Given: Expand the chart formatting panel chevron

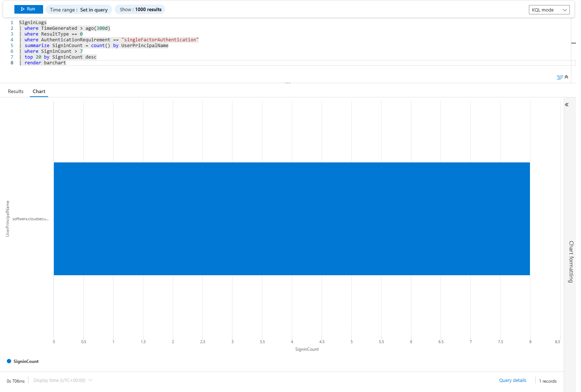Looking at the screenshot, I should point(567,105).
